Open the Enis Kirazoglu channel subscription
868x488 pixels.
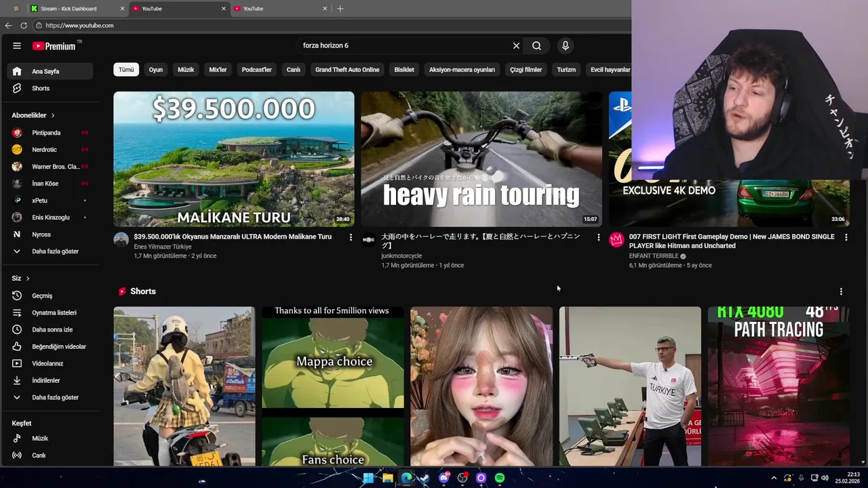50,218
